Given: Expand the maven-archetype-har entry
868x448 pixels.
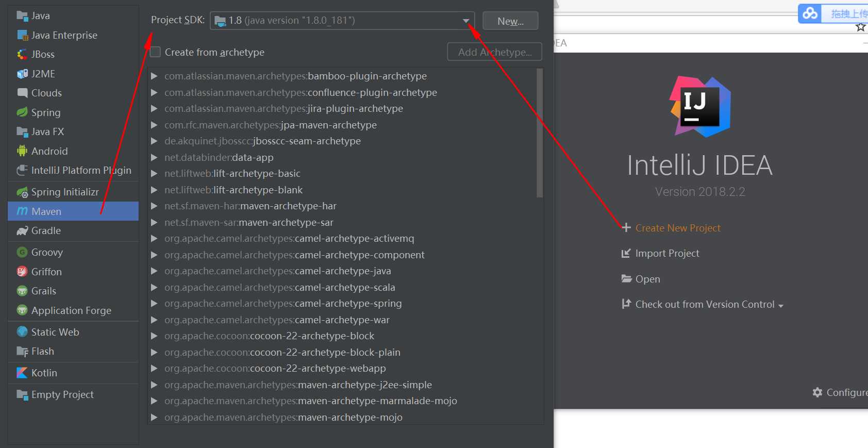Looking at the screenshot, I should click(154, 206).
